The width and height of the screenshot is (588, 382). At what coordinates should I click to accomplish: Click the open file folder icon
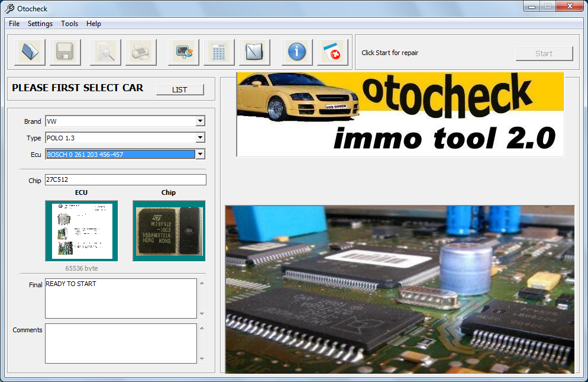[x=30, y=53]
